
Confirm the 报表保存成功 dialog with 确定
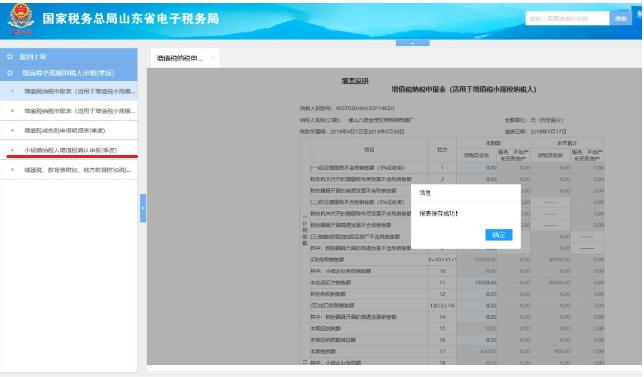click(499, 234)
